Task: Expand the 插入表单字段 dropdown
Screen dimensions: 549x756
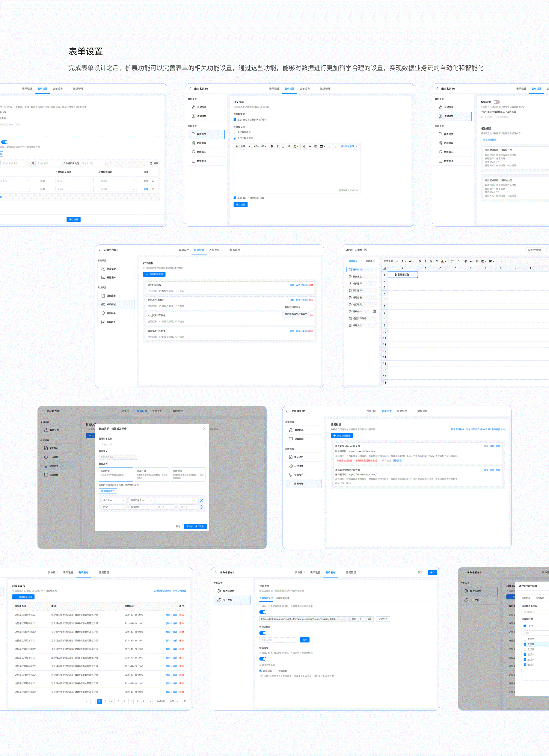Action: point(349,146)
